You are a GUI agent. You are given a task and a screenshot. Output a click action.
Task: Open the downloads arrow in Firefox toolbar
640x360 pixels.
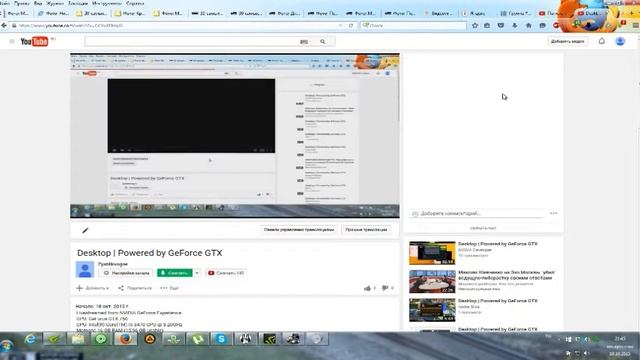click(x=515, y=25)
